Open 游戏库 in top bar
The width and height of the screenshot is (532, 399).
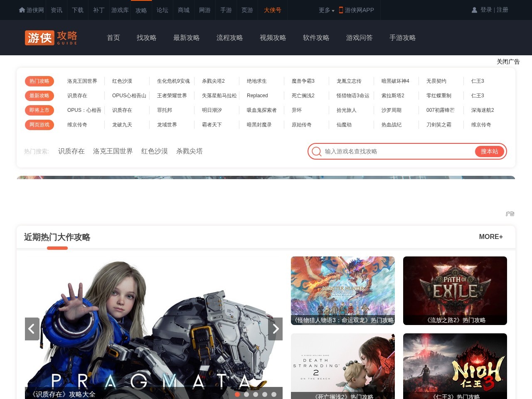pos(120,10)
